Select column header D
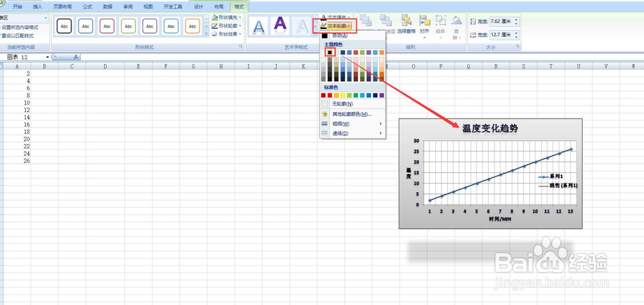The width and height of the screenshot is (644, 305). [105, 66]
